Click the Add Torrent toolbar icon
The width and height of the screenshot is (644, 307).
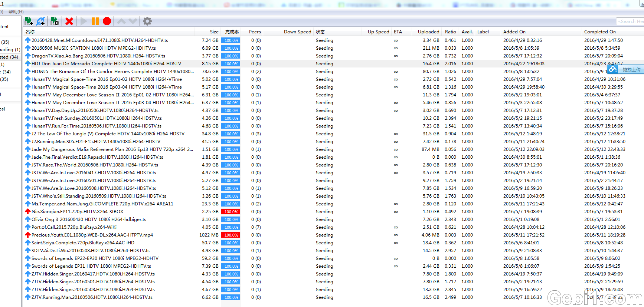pos(29,21)
